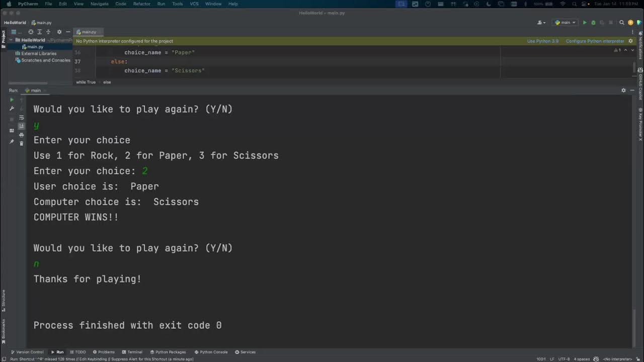Open the main run configuration dropdown
This screenshot has height=362, width=644.
pos(565,23)
